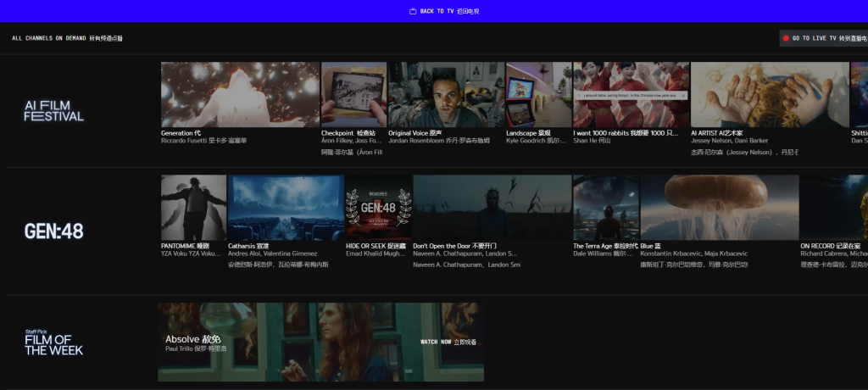Click the TV icon in the blue top bar
The height and width of the screenshot is (390, 868).
pos(413,12)
